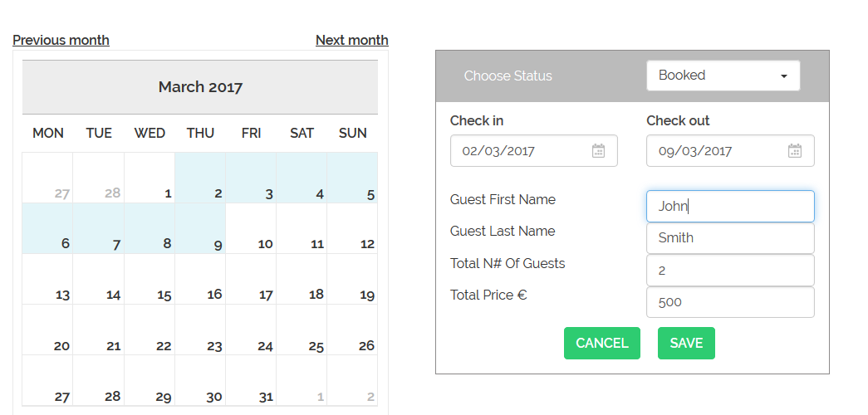The image size is (868, 415).
Task: Click the March 2017 month header
Action: pos(200,87)
